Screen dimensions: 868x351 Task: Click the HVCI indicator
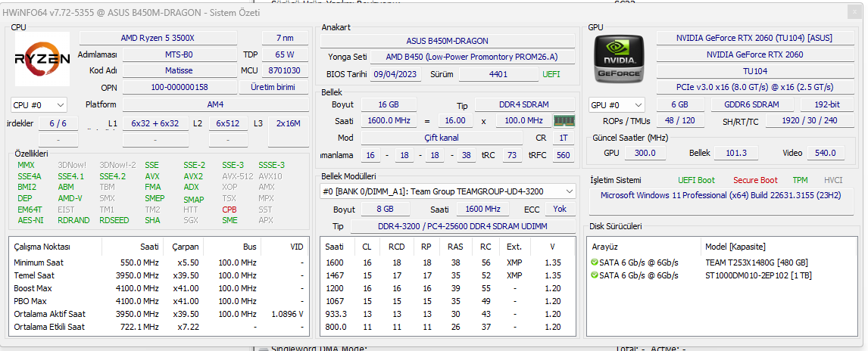pos(832,180)
